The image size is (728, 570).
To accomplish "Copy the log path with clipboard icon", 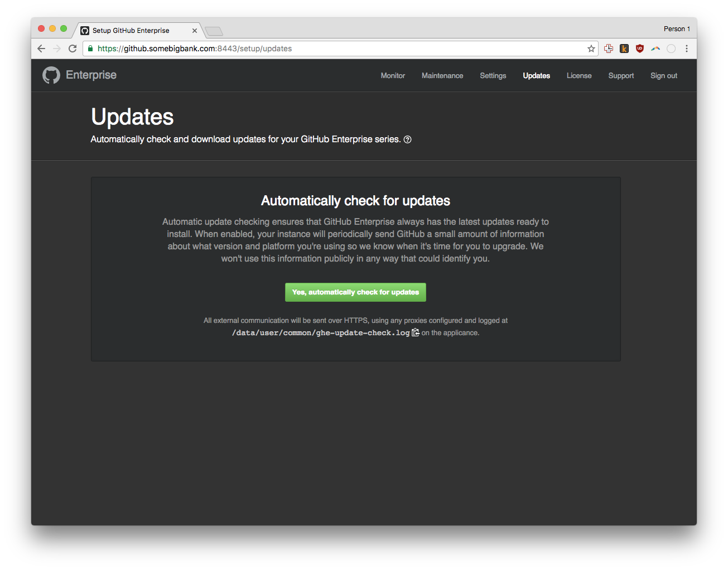I will [415, 332].
